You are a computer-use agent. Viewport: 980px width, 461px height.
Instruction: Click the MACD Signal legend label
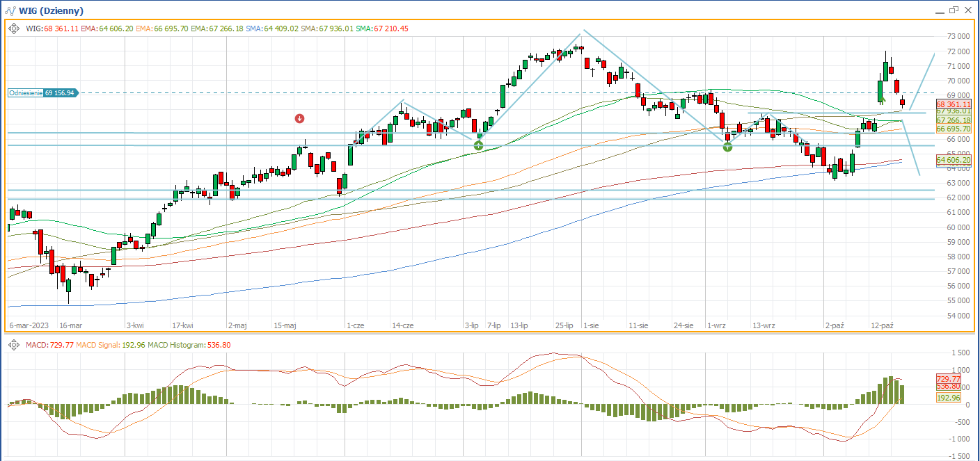97,345
